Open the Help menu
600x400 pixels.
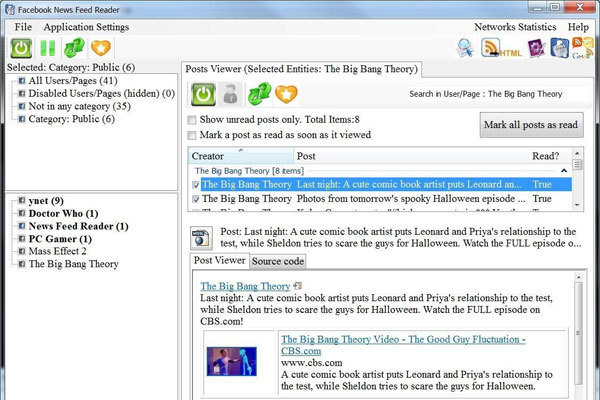[578, 27]
